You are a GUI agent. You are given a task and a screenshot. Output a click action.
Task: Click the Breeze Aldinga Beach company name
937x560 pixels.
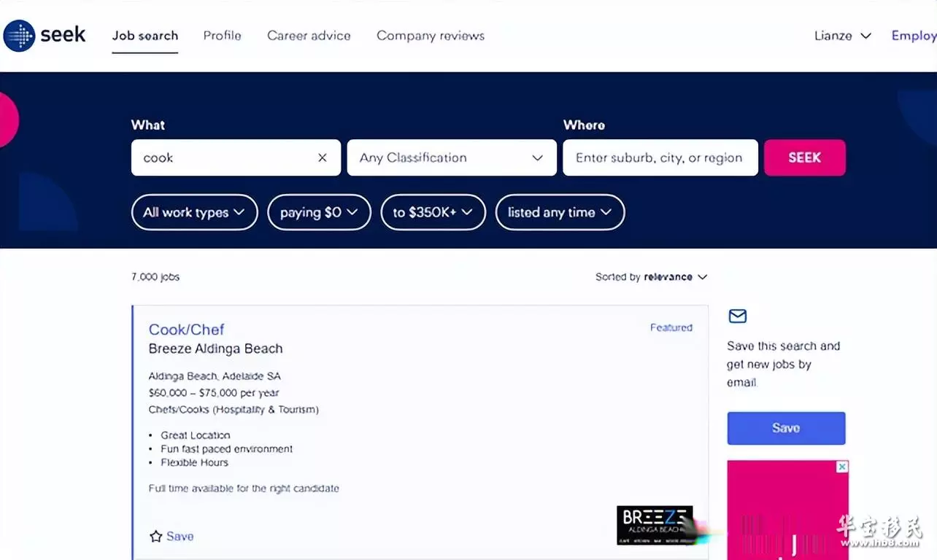tap(215, 349)
